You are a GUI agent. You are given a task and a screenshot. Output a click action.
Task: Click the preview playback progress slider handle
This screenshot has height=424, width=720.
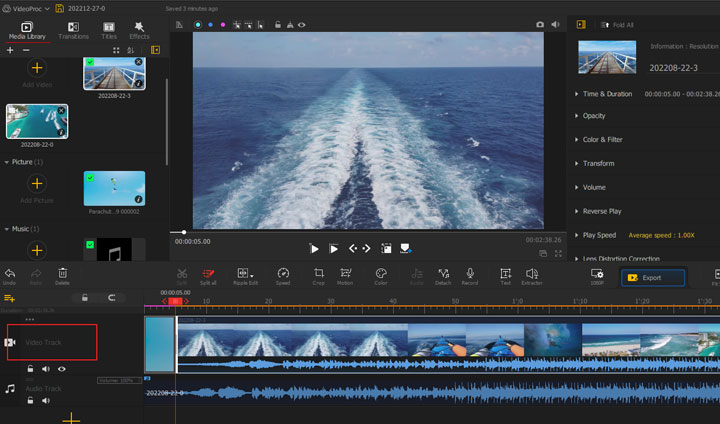(183, 232)
